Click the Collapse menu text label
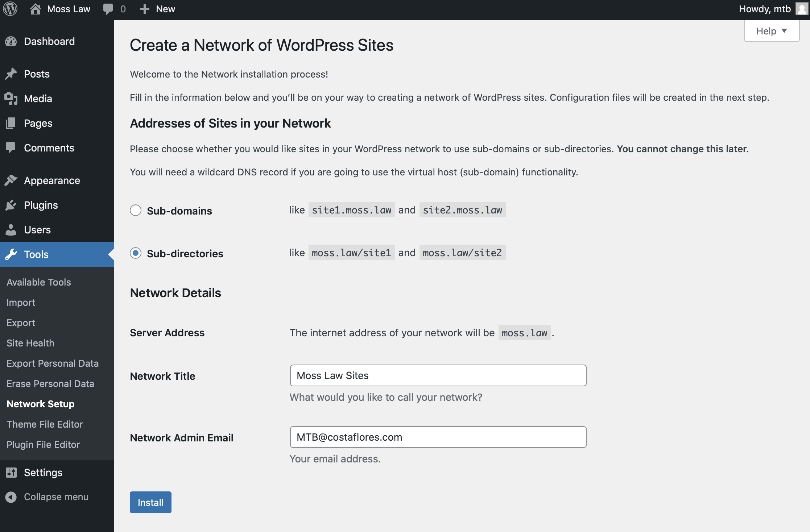 (x=56, y=497)
